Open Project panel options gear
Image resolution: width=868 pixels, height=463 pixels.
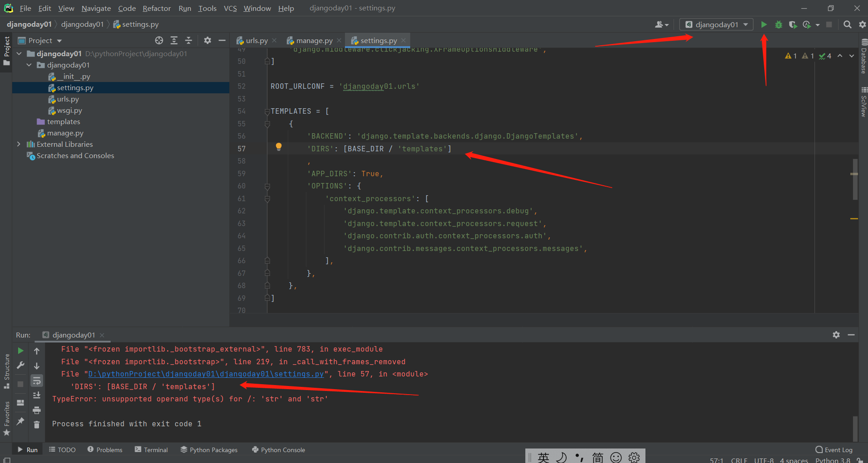coord(207,40)
